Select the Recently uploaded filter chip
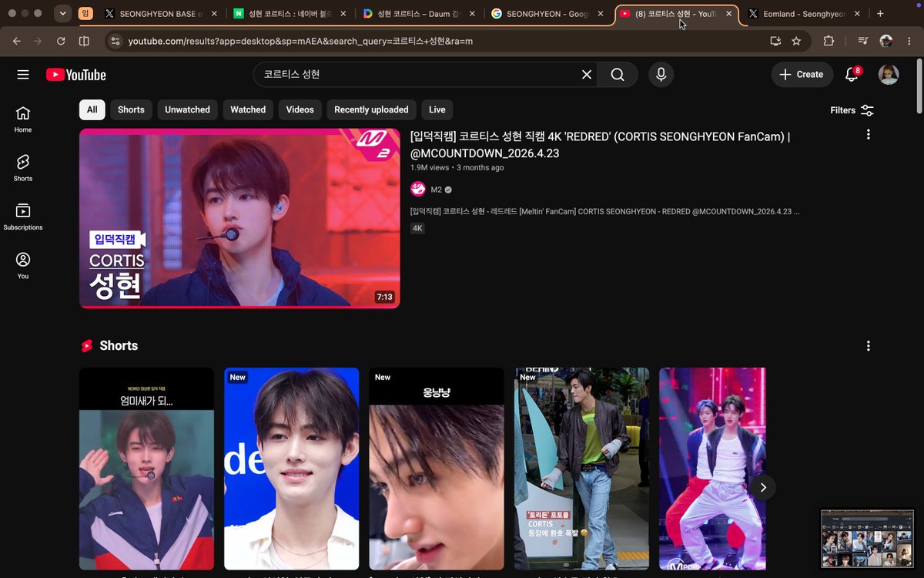This screenshot has height=578, width=924. coord(371,110)
